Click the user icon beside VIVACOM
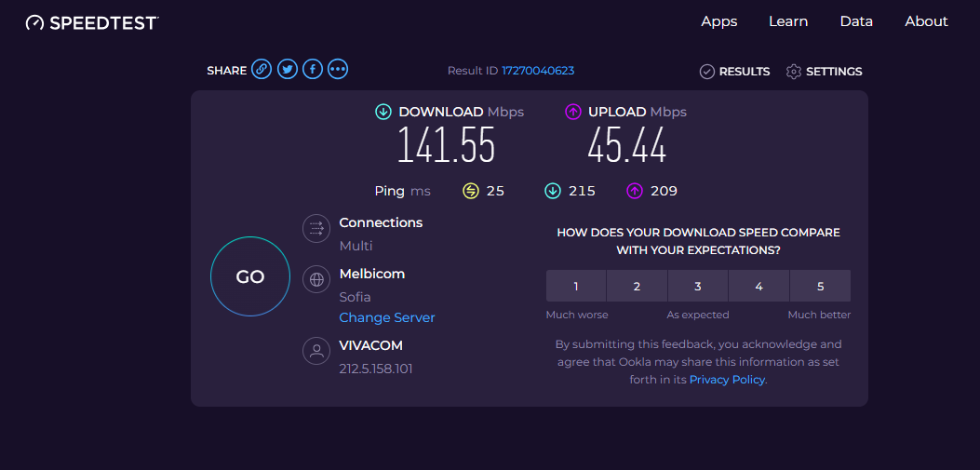Viewport: 980px width, 470px height. (316, 351)
